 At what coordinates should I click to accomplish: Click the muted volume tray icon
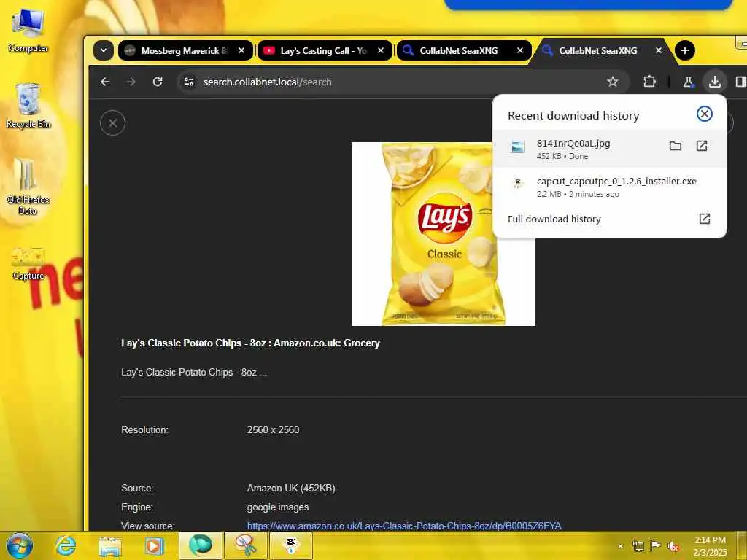click(x=673, y=547)
